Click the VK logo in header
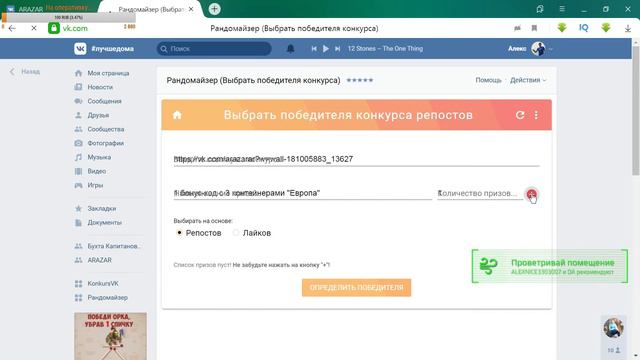Image resolution: width=640 pixels, height=360 pixels. [x=80, y=49]
